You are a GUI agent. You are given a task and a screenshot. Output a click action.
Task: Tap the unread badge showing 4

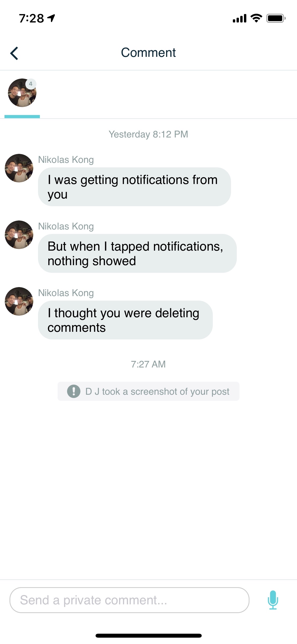click(31, 84)
